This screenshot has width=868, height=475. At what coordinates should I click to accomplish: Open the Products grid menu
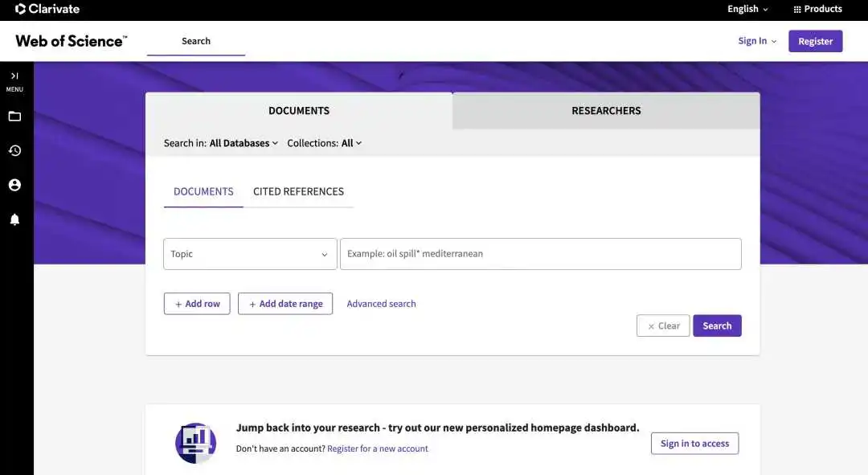tap(817, 9)
